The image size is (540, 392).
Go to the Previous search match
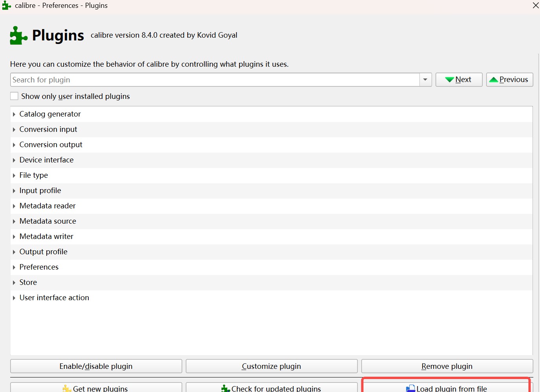pos(509,80)
